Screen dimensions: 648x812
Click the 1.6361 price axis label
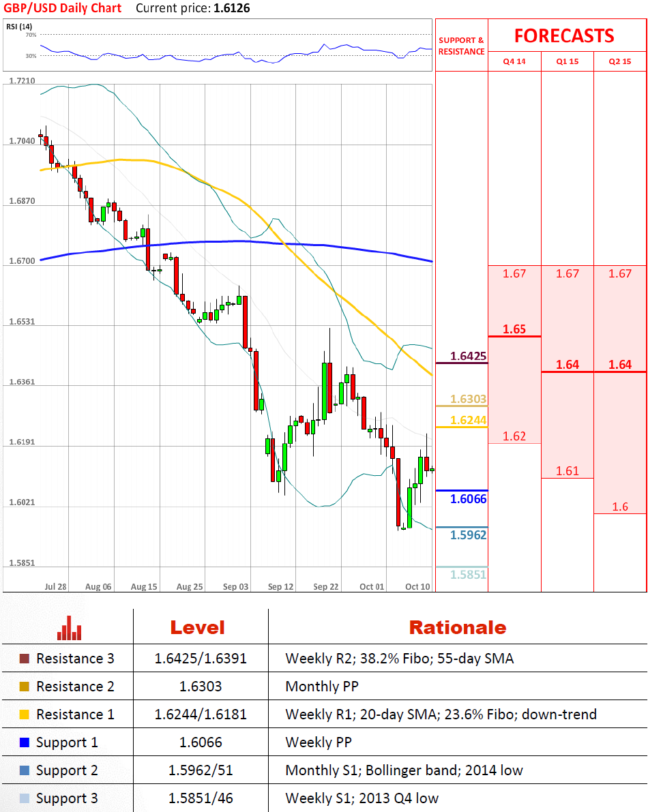click(x=23, y=382)
